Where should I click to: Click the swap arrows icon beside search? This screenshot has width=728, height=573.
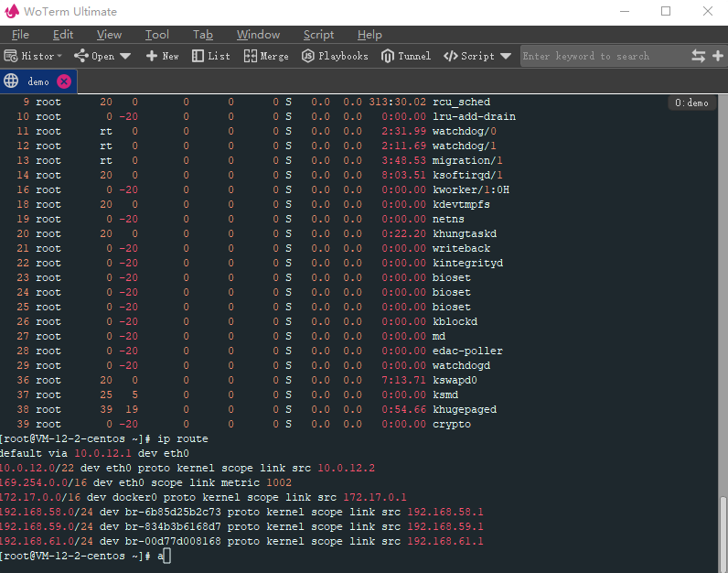(698, 56)
